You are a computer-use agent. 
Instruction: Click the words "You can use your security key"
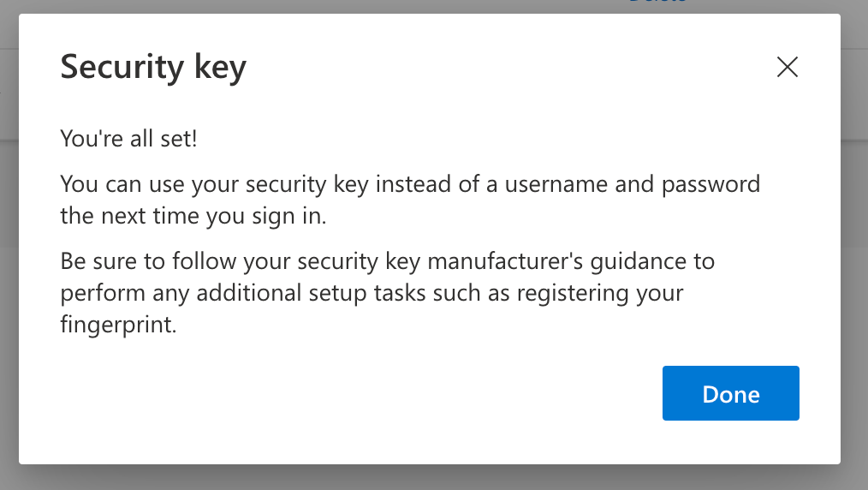[x=214, y=184]
